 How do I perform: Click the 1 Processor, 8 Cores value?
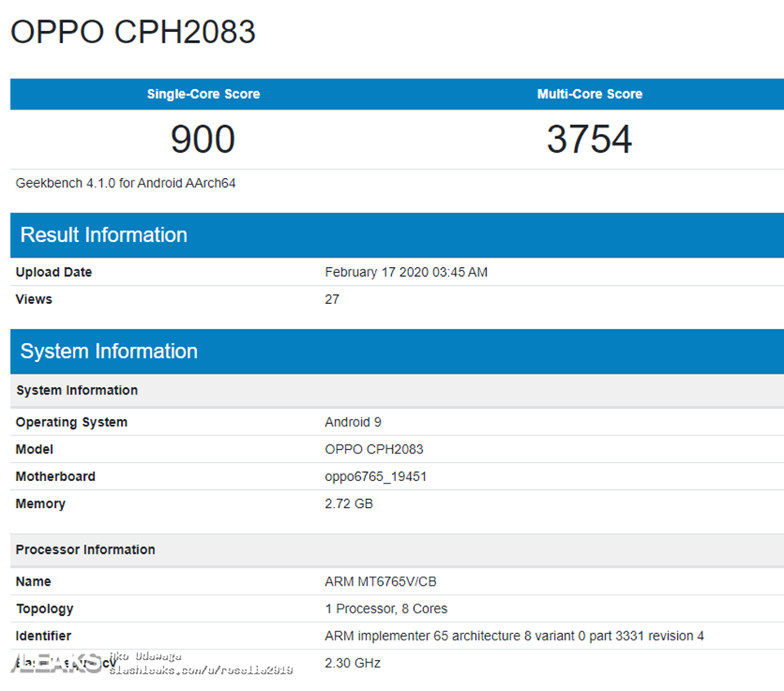(386, 609)
